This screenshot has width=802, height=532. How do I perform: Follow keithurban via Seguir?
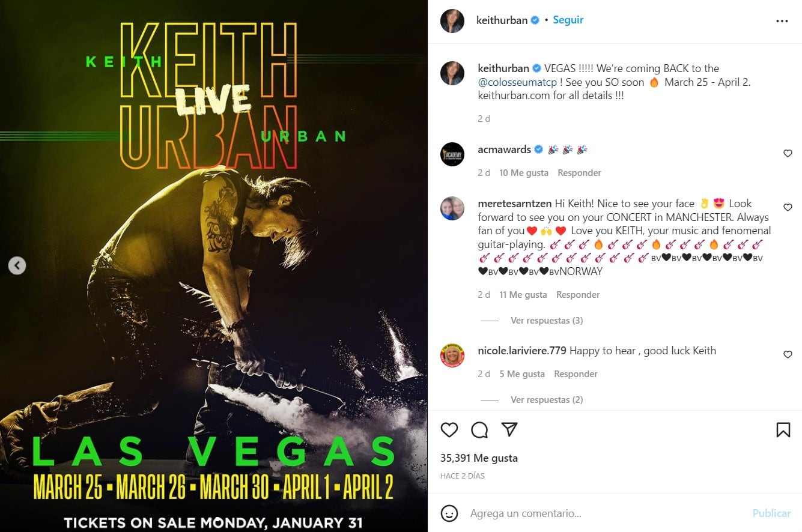[568, 20]
